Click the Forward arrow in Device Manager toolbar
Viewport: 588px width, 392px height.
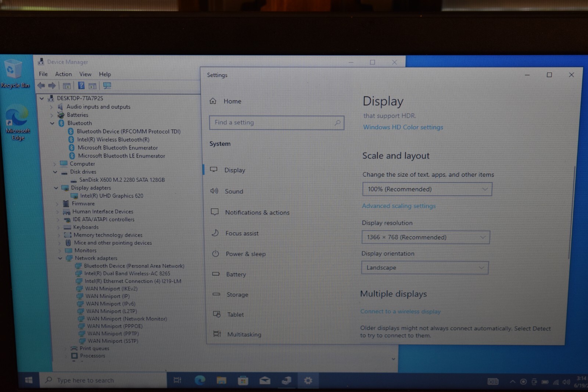52,86
